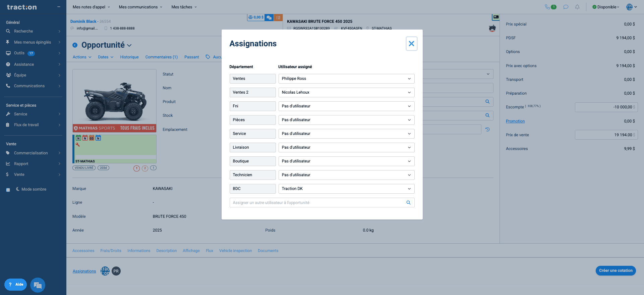Viewport: 644px width, 295px height.
Task: Open the Fni assigned user dropdown
Action: (346, 106)
